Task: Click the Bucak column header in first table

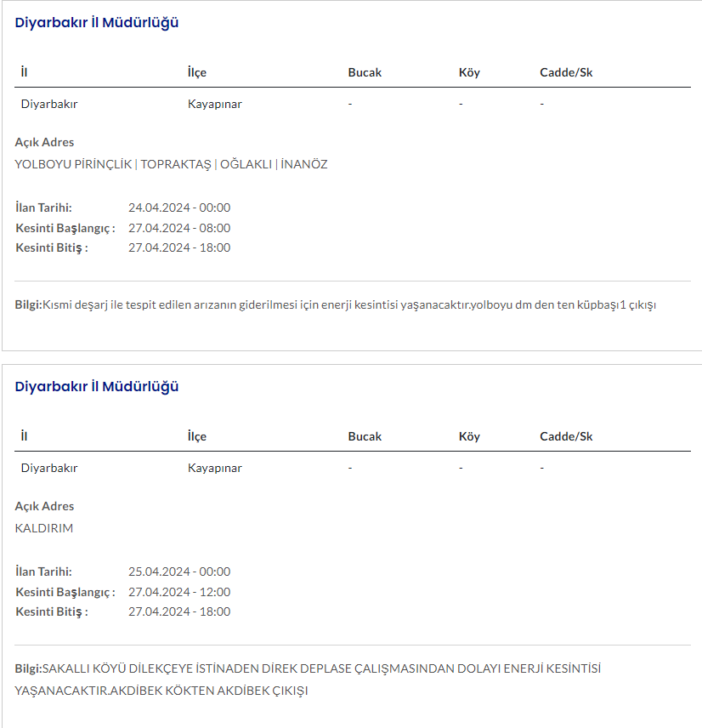Action: [x=365, y=72]
